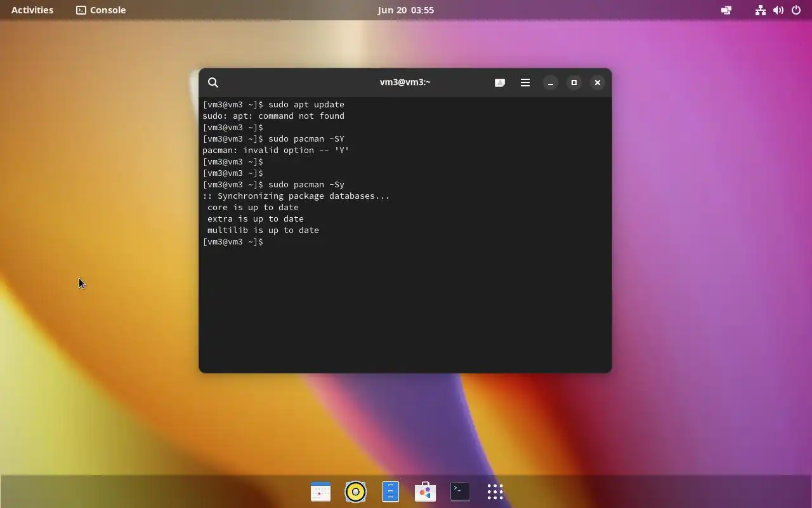Click the last empty prompt line
Image resolution: width=812 pixels, height=508 pixels.
(x=233, y=242)
